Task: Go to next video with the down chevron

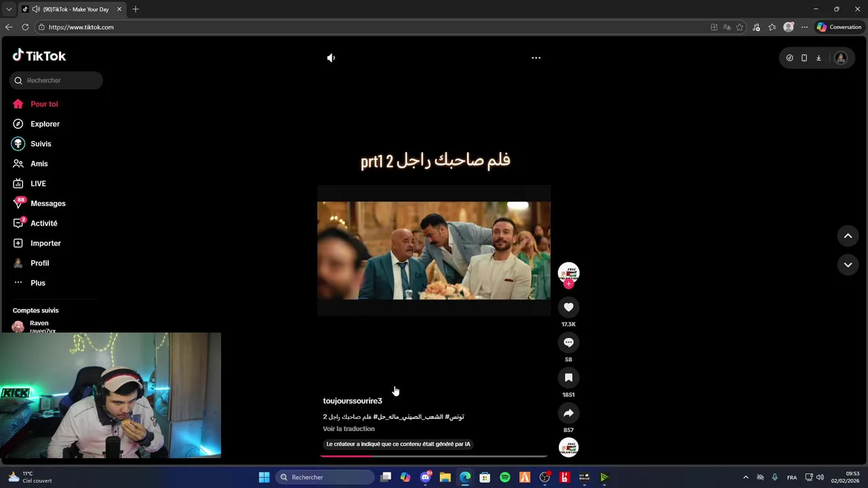Action: pyautogui.click(x=848, y=265)
